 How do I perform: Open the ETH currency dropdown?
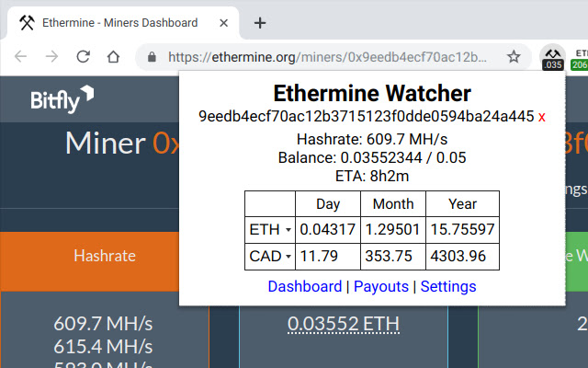click(270, 229)
